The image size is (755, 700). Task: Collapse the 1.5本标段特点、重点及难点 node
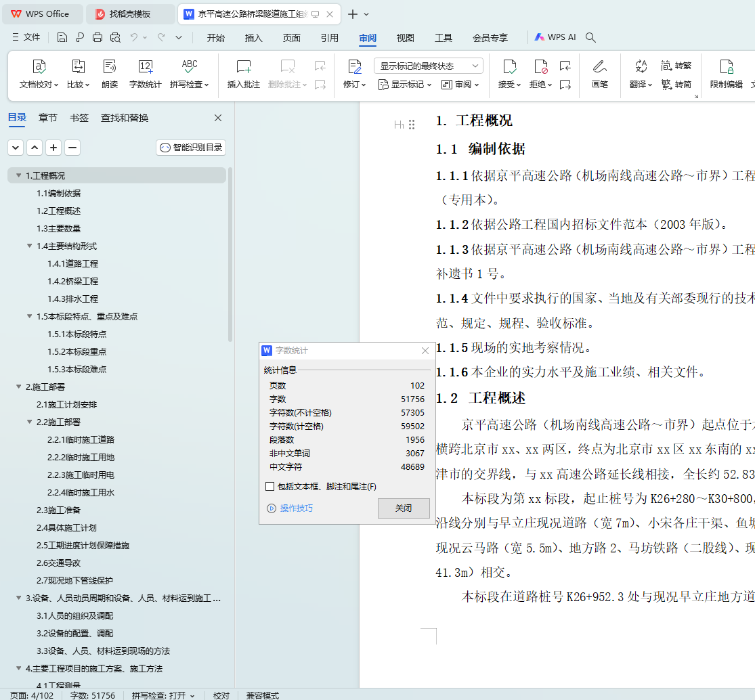(30, 316)
